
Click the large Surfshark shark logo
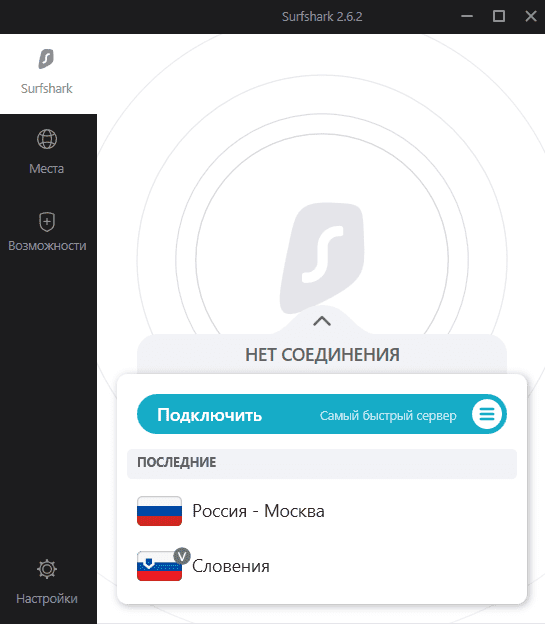[322, 258]
